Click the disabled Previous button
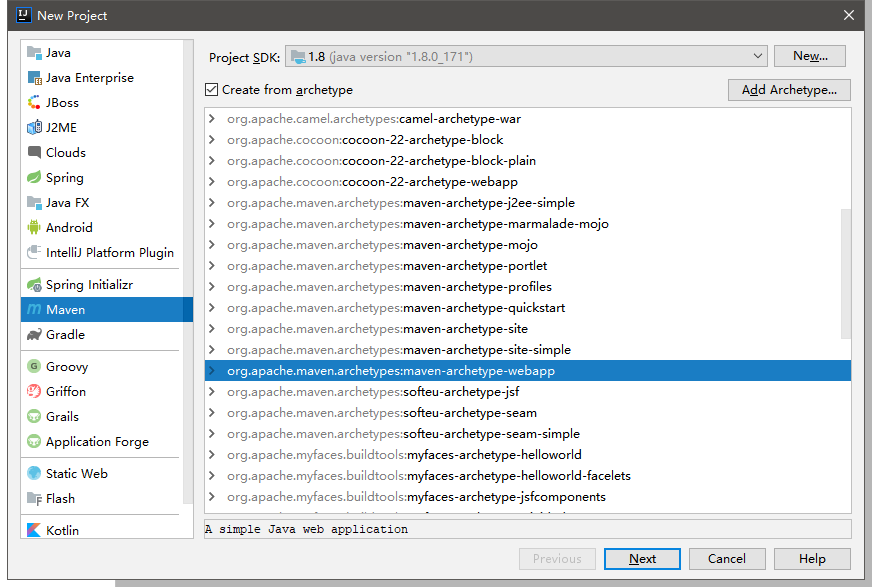The width and height of the screenshot is (872, 587). click(x=557, y=559)
